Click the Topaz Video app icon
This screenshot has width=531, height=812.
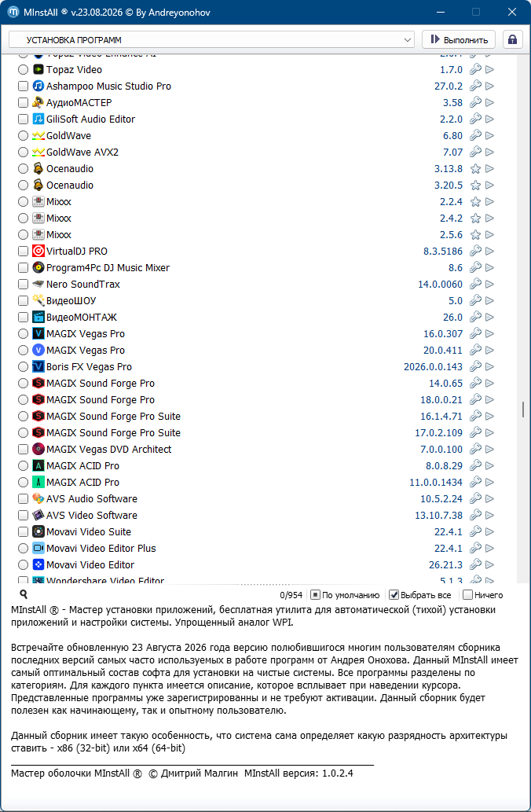pyautogui.click(x=38, y=69)
